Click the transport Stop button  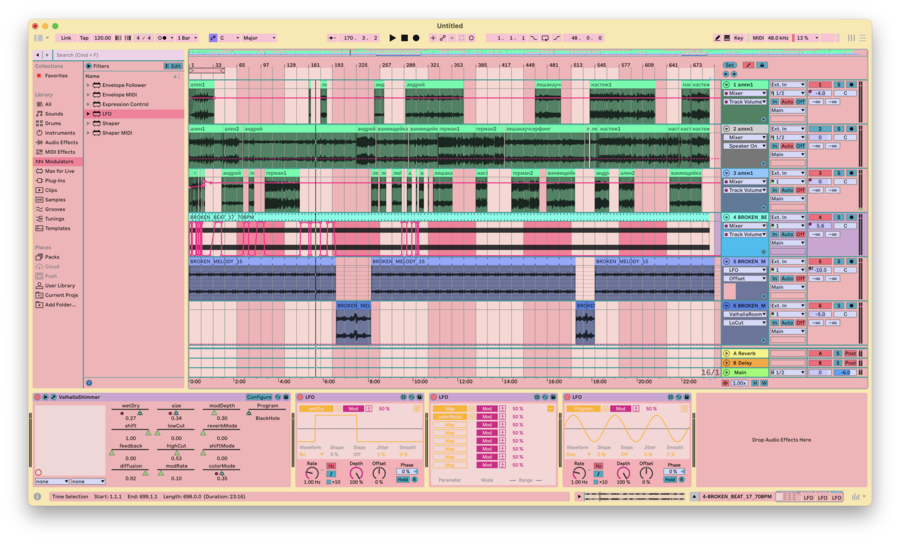[404, 38]
